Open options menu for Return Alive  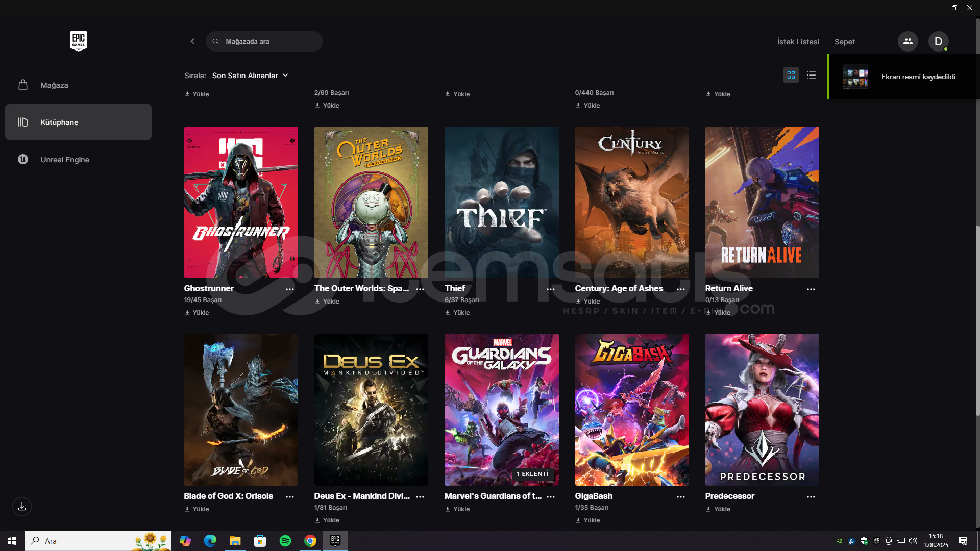[x=811, y=289]
